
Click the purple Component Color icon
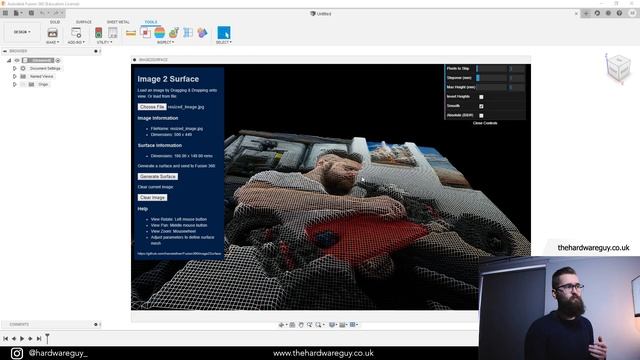coord(202,33)
